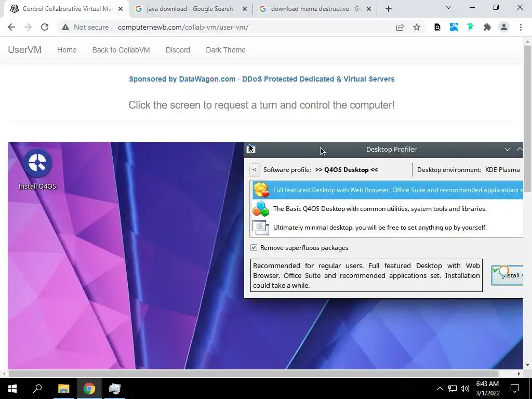Viewport: 532px width, 399px height.
Task: Open the Windows notification center
Action: pyautogui.click(x=515, y=389)
